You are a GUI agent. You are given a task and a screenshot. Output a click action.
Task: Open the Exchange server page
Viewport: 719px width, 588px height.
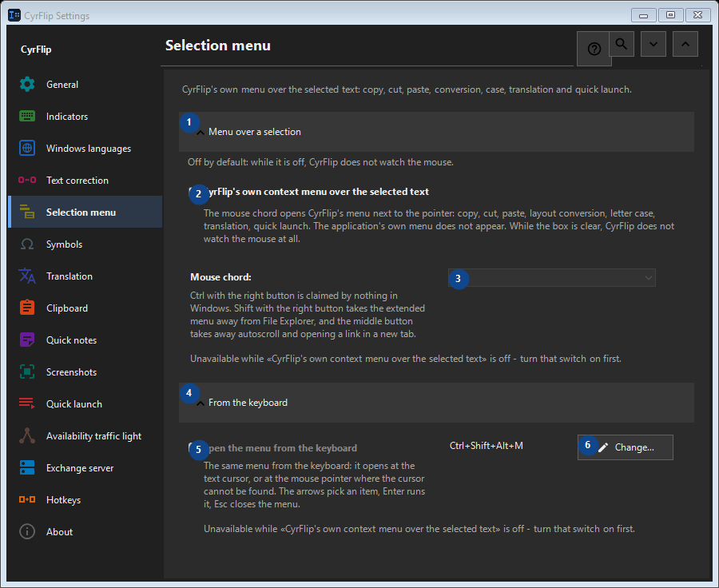pyautogui.click(x=85, y=468)
